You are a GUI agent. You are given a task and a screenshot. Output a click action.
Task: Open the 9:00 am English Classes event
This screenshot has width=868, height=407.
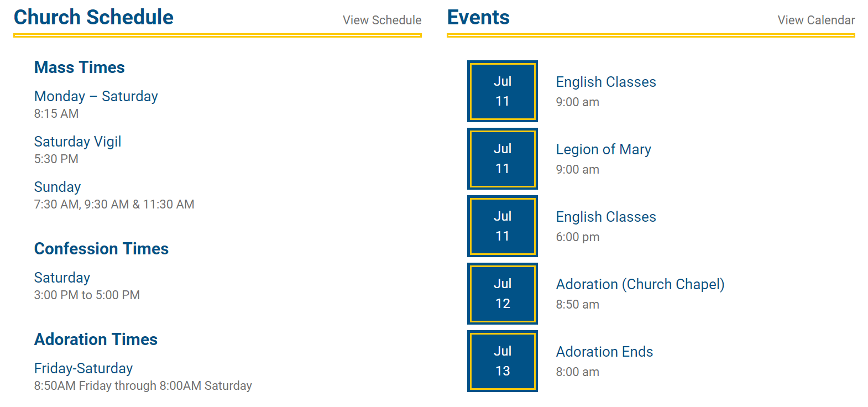tap(605, 82)
